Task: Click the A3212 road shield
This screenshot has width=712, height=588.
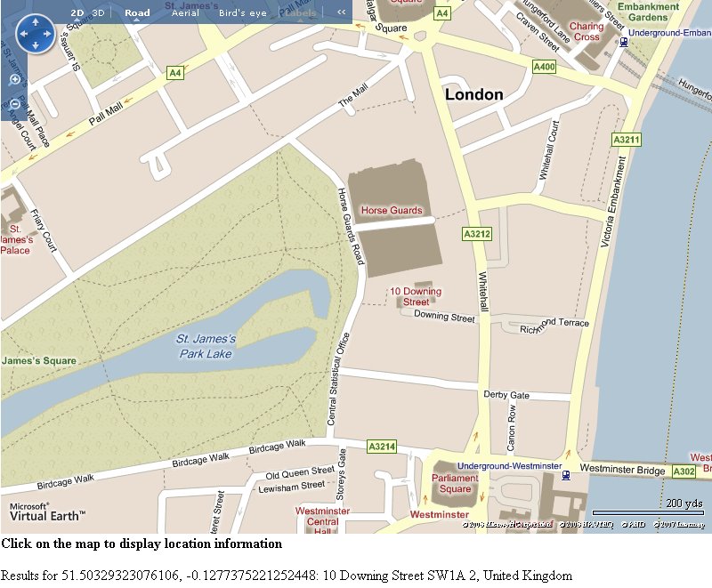Action: click(x=477, y=234)
